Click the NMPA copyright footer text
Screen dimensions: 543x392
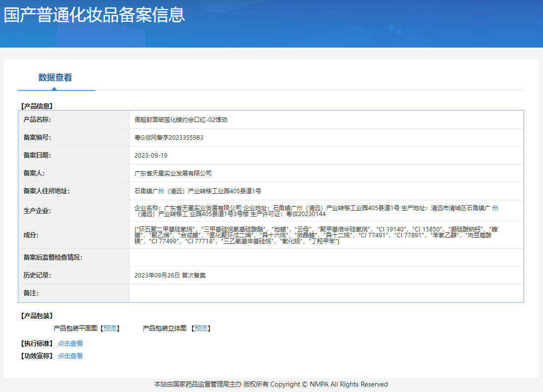click(271, 384)
